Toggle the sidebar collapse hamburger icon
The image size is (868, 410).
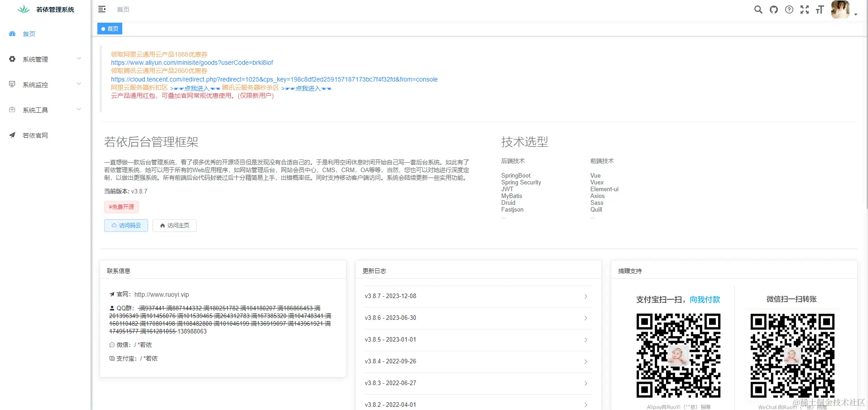pos(102,9)
